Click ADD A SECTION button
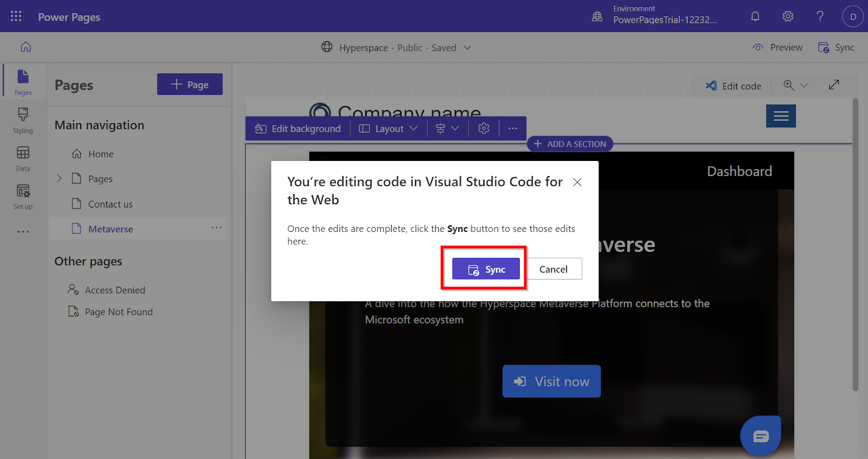The width and height of the screenshot is (868, 459). pyautogui.click(x=570, y=144)
